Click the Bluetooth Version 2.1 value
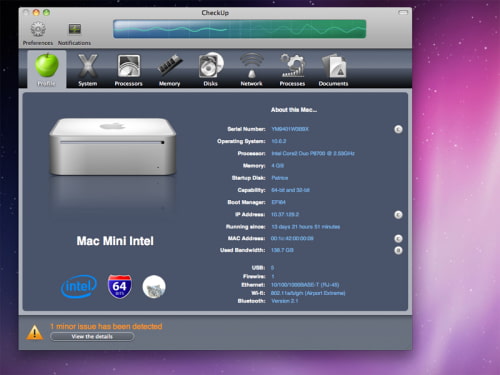The height and width of the screenshot is (375, 500). click(x=285, y=301)
